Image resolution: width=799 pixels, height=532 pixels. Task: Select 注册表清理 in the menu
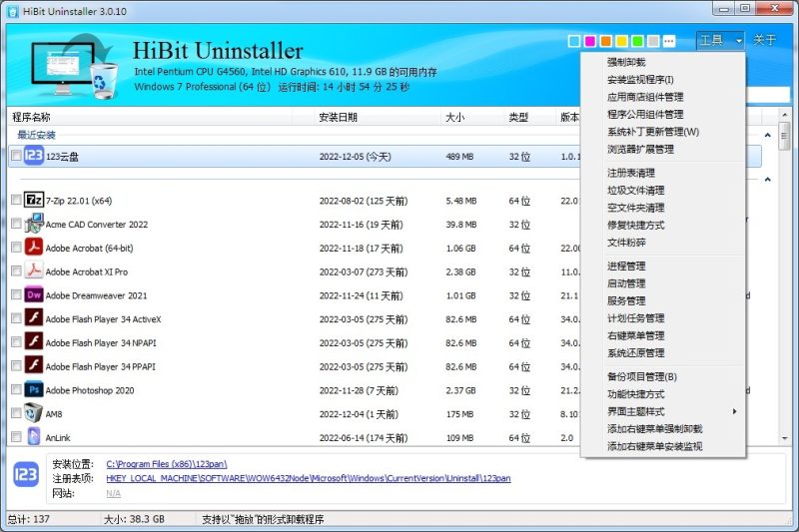[x=631, y=173]
